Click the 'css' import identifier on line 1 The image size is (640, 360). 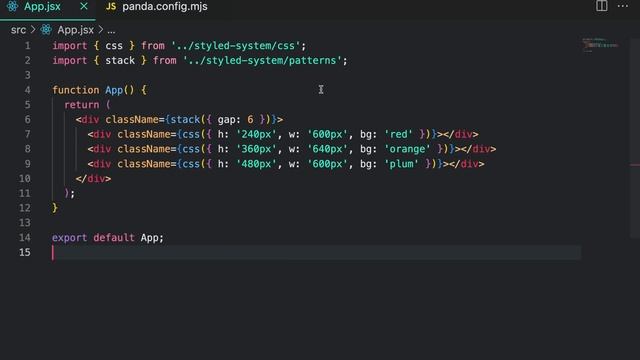(114, 46)
